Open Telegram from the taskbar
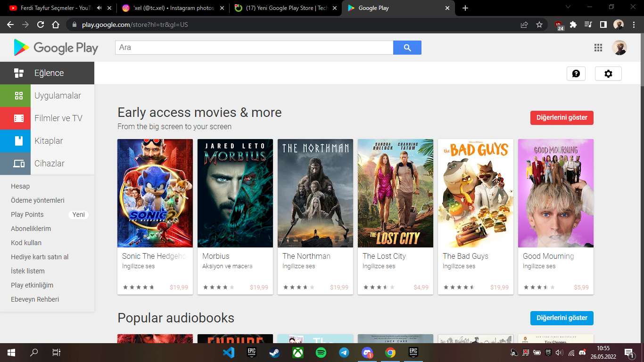644x362 pixels. pyautogui.click(x=344, y=353)
